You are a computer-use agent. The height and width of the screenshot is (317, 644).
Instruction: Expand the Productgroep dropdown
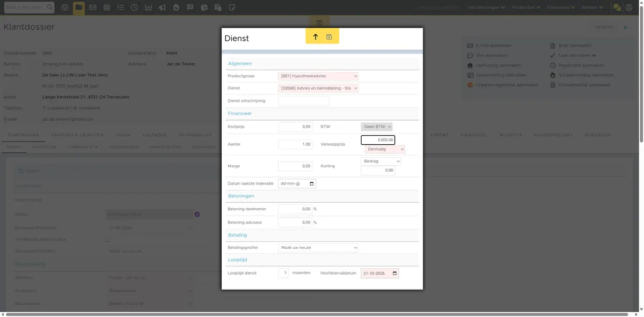[318, 76]
